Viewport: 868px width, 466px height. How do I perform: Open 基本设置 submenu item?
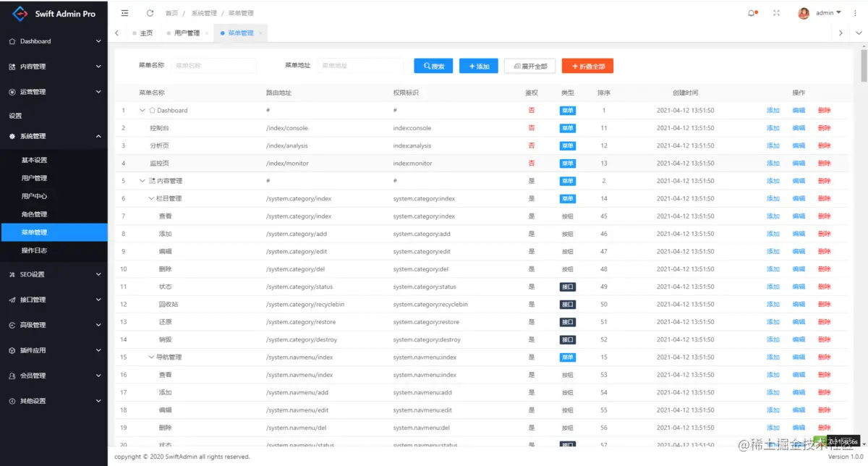point(54,160)
